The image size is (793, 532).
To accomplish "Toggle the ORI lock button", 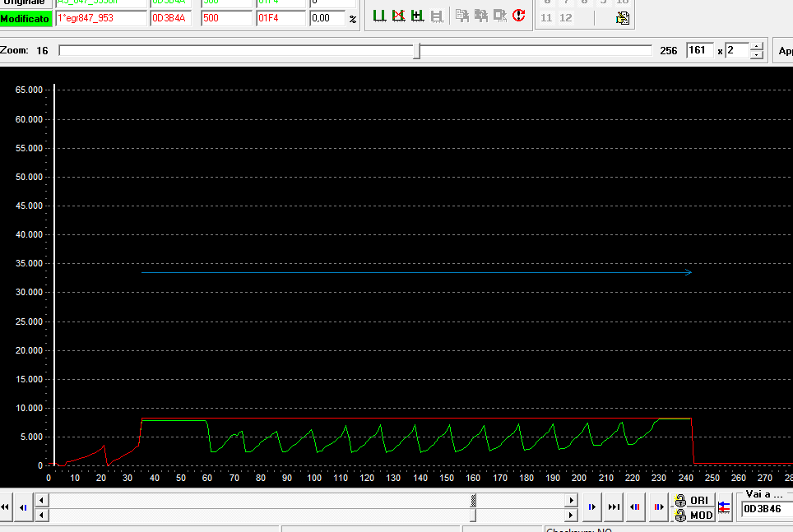I will click(x=692, y=501).
